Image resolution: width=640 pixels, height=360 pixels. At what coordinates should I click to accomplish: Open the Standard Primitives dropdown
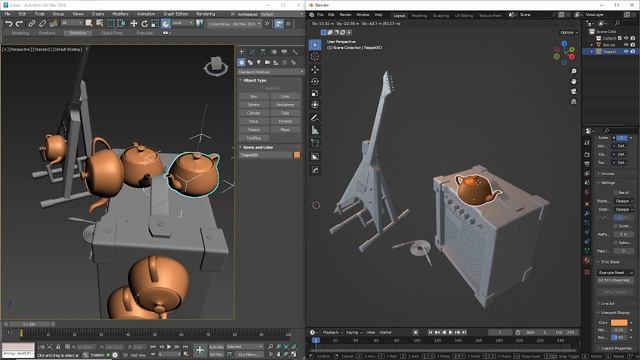(271, 72)
